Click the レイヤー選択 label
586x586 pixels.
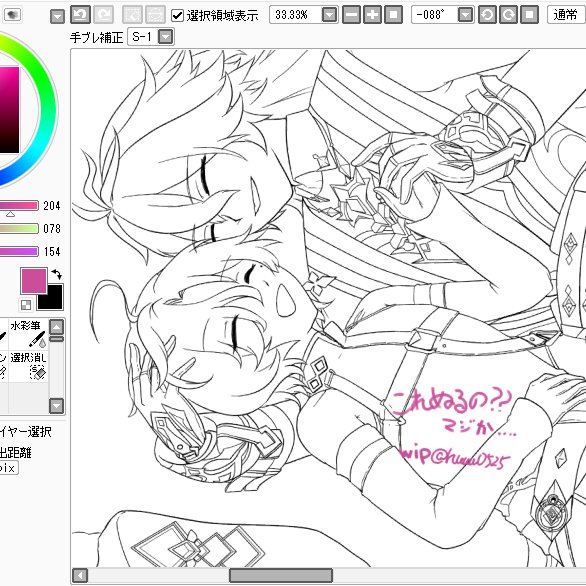(25, 432)
